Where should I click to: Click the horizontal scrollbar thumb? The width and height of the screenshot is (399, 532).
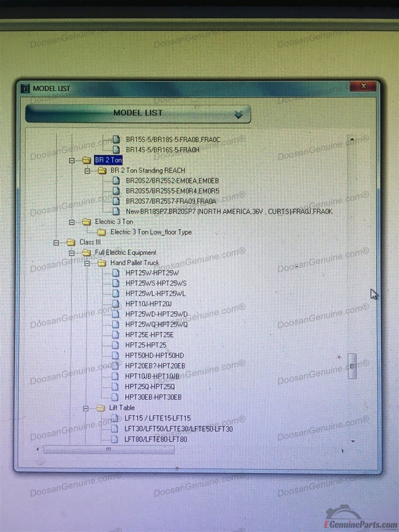[109, 450]
